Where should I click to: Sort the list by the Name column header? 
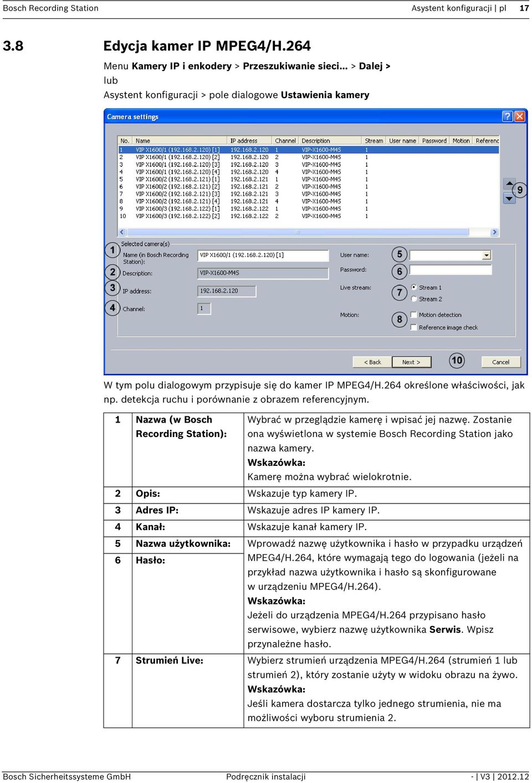pyautogui.click(x=181, y=141)
